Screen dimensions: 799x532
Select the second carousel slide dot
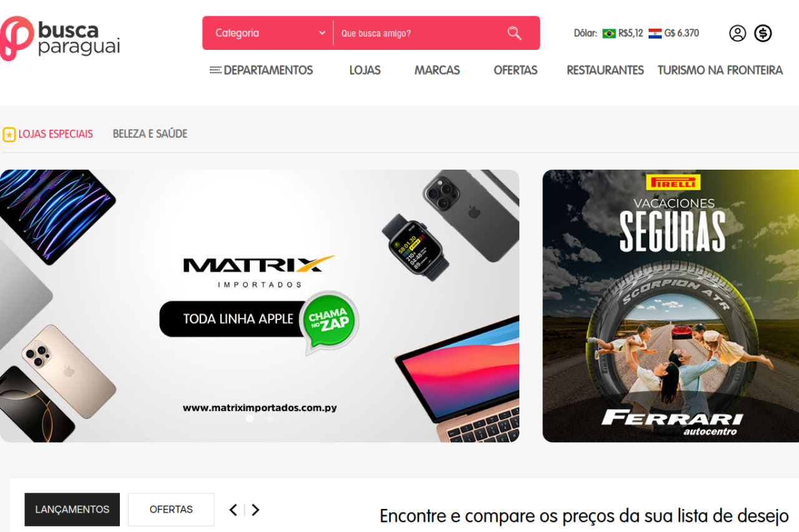270,418
